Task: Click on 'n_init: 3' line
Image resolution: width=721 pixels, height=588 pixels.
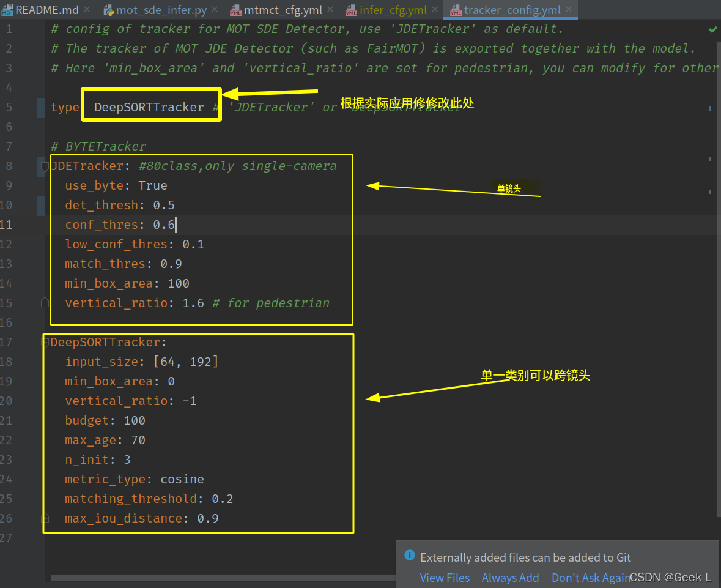Action: tap(97, 460)
